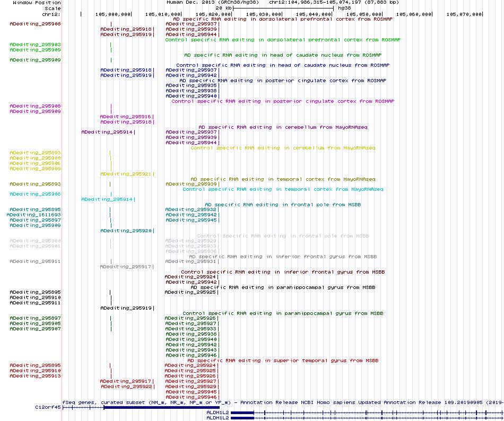504x421 pixels.
Task: Select gray ADediting_295931 item
Action: pyautogui.click(x=190, y=262)
